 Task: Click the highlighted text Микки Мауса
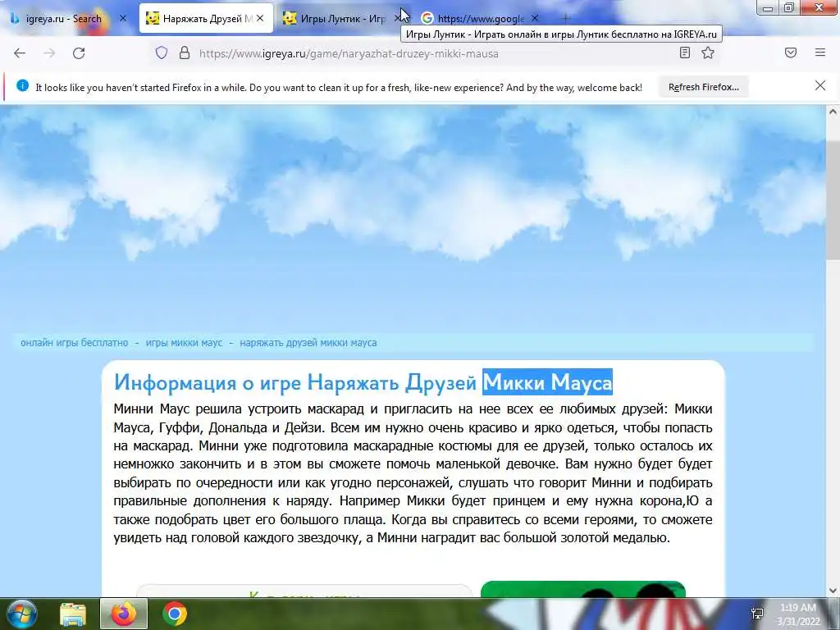pyautogui.click(x=547, y=382)
